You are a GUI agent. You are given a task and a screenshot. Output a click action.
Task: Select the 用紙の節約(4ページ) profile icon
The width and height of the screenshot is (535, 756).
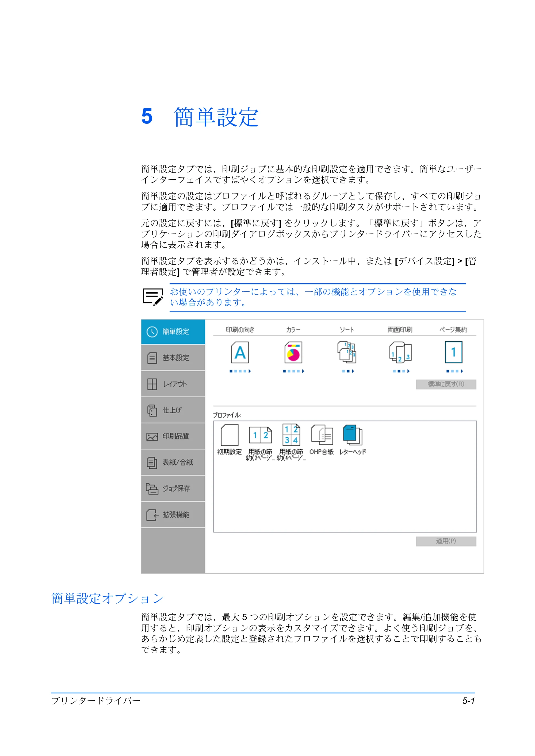tap(291, 435)
